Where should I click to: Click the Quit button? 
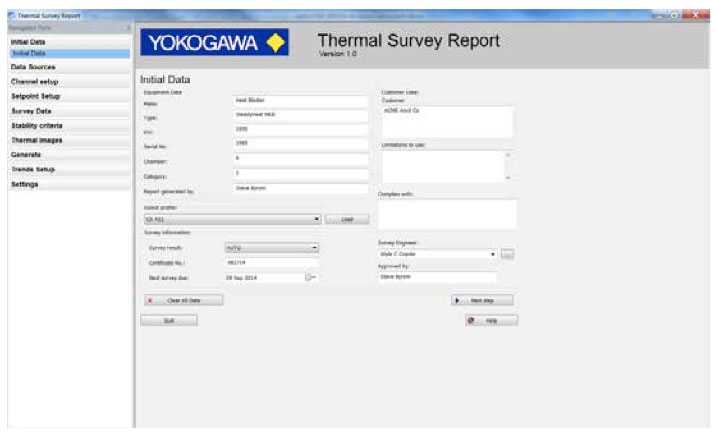pos(169,321)
